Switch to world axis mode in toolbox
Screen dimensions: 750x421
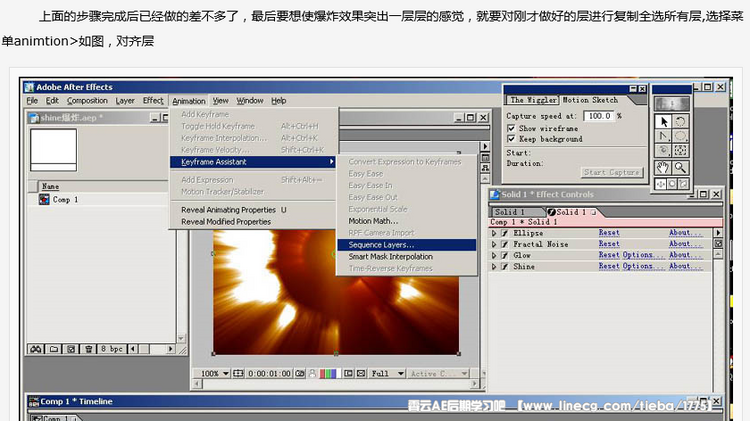(x=672, y=184)
